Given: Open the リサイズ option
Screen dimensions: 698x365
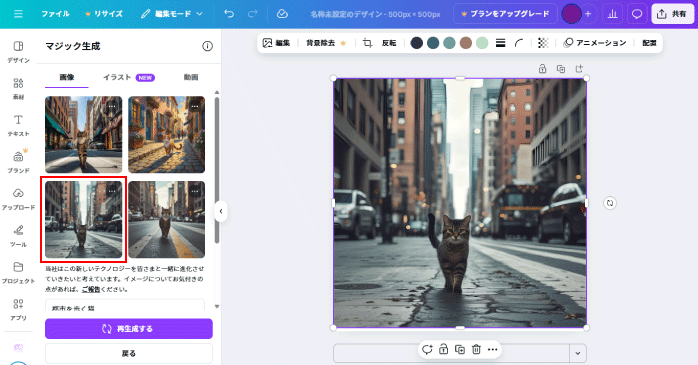Looking at the screenshot, I should (104, 14).
